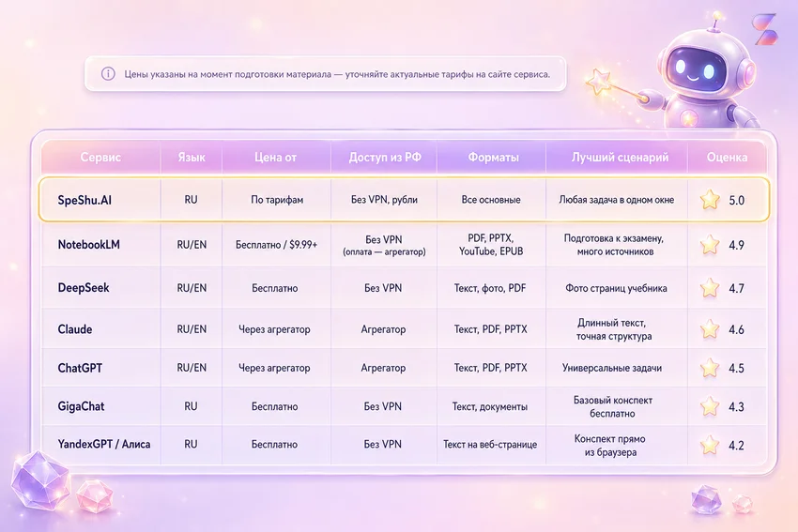Click the star next to the 4.9 rating
The image size is (798, 532).
710,245
